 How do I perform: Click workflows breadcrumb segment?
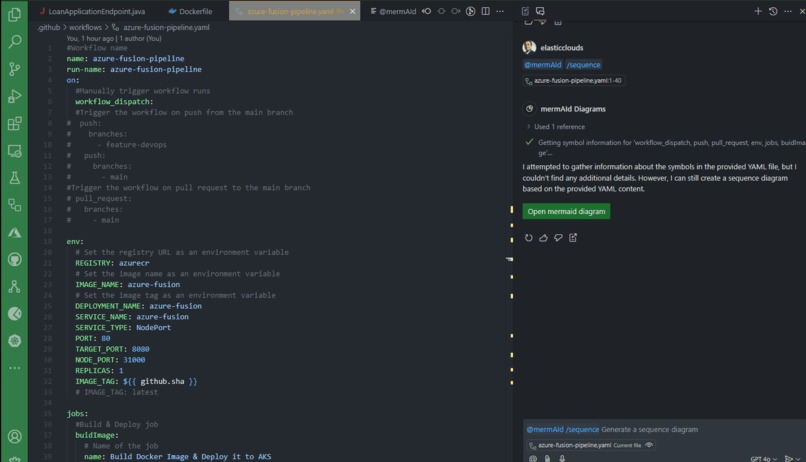[85, 27]
